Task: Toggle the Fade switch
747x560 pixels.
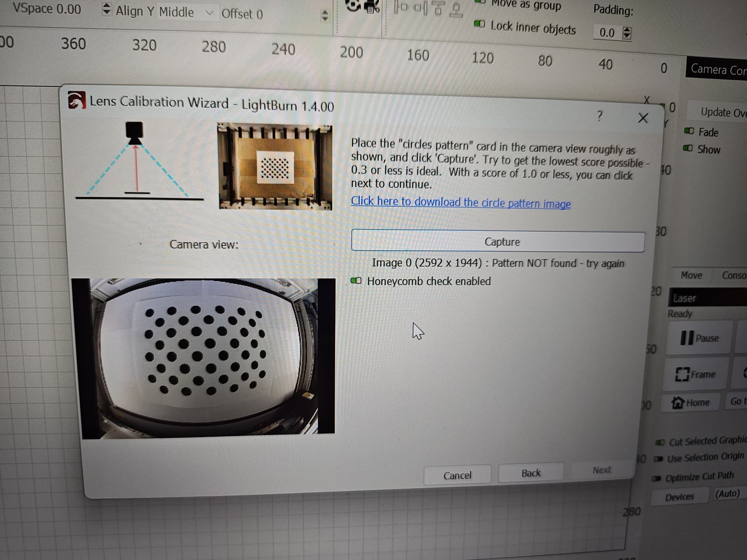Action: tap(689, 131)
